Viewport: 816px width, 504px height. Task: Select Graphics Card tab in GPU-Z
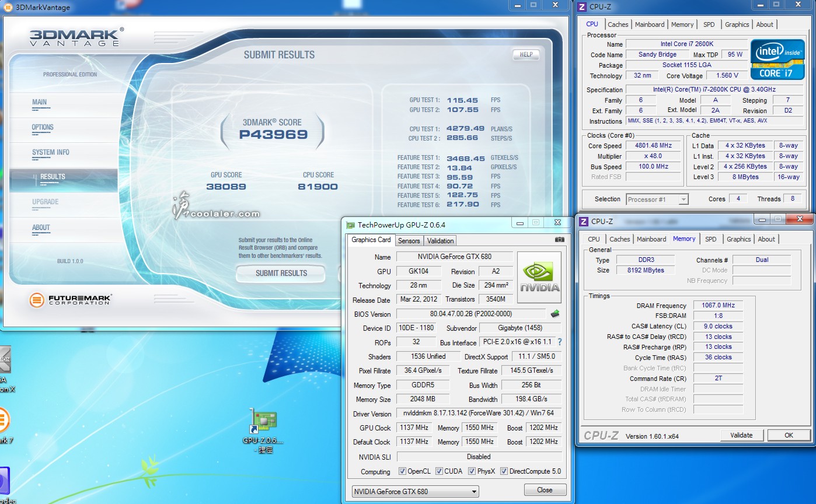coord(371,240)
